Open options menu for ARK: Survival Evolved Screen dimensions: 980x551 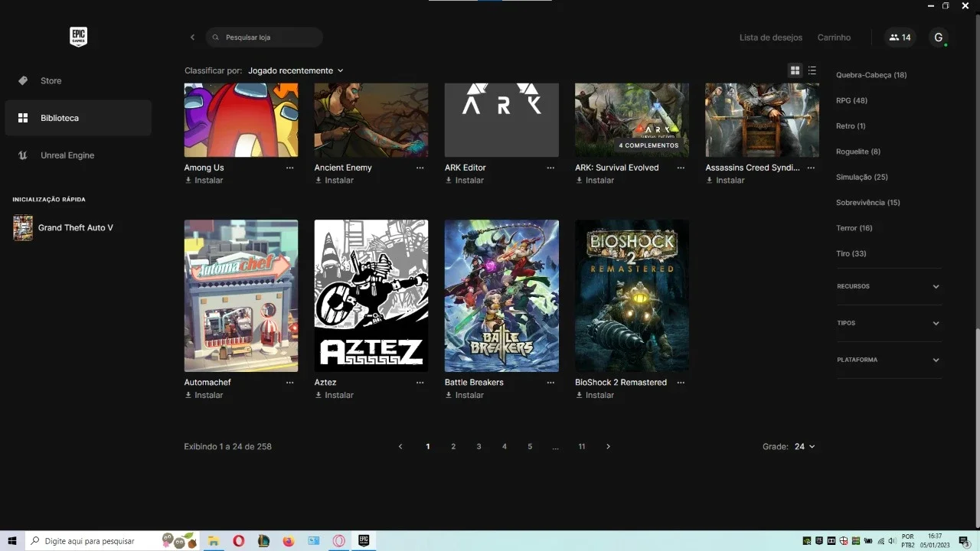click(x=681, y=168)
